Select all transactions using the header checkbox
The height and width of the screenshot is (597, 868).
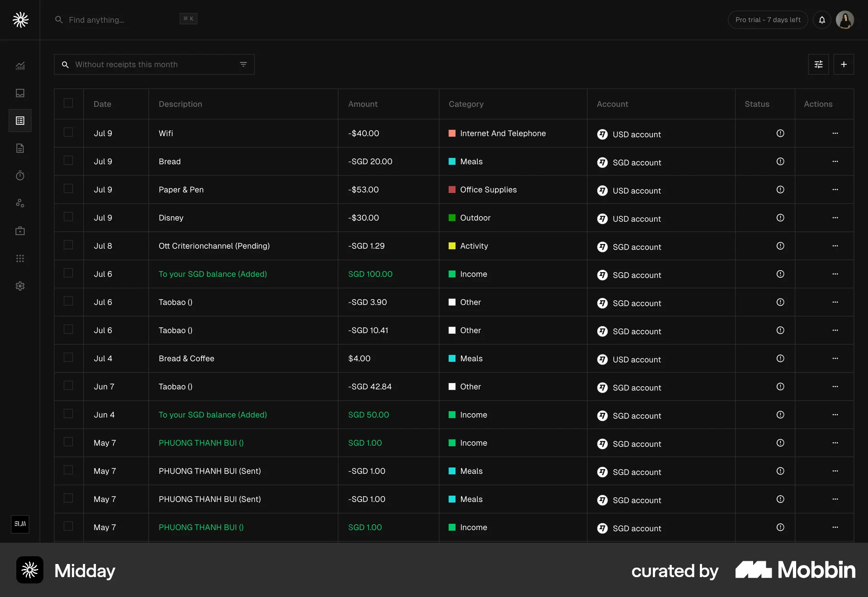68,103
